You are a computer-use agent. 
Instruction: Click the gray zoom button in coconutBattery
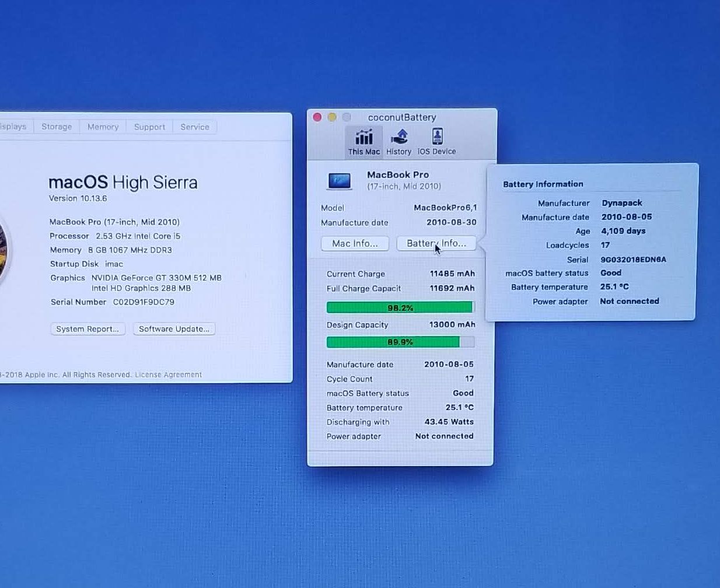(347, 117)
